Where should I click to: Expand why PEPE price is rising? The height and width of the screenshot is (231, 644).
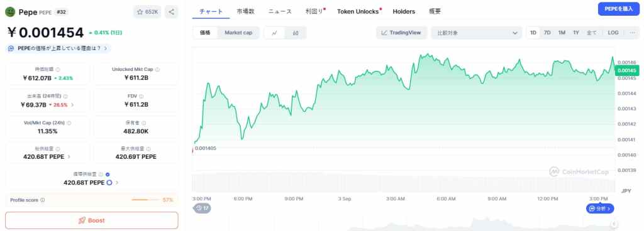[58, 48]
